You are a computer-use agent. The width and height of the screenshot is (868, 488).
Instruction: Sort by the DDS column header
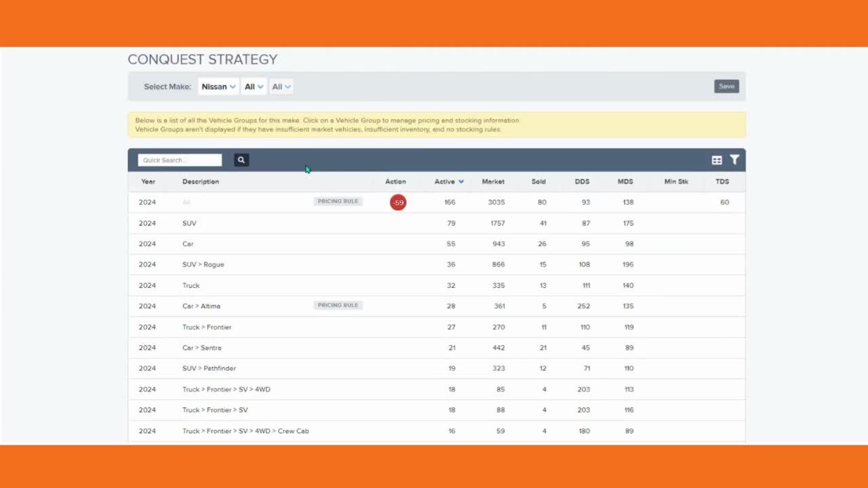pos(582,182)
